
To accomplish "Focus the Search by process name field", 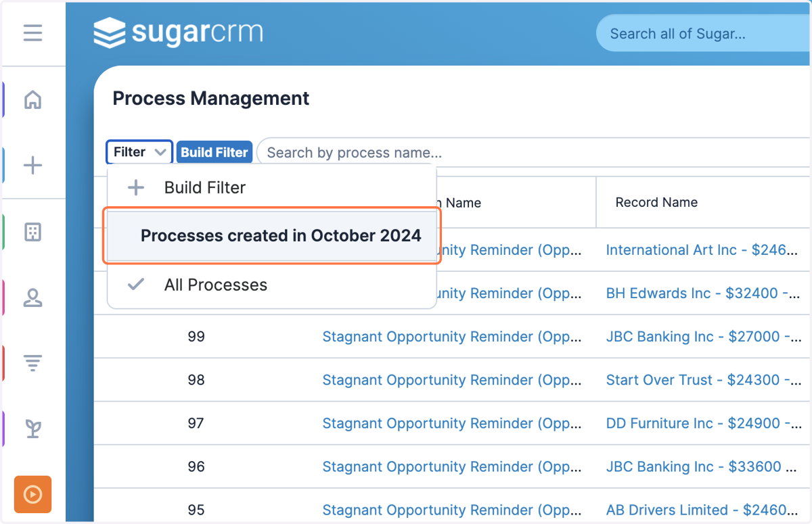I will point(535,152).
